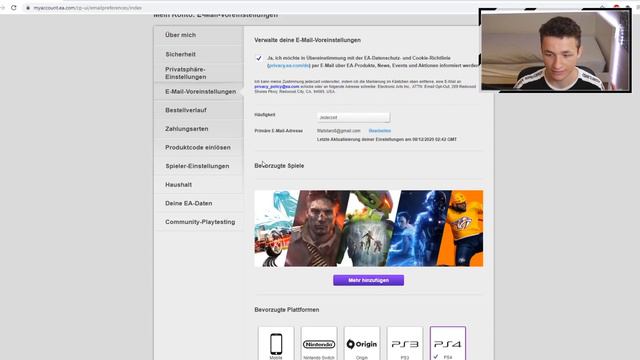Click the address bar URL myaccount.ea.com
This screenshot has height=360, width=640.
(87, 8)
